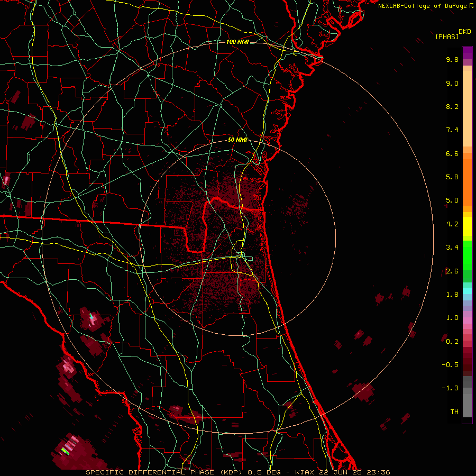
Task: Click the dark orange segment of the color bar
Action: pyautogui.click(x=467, y=182)
